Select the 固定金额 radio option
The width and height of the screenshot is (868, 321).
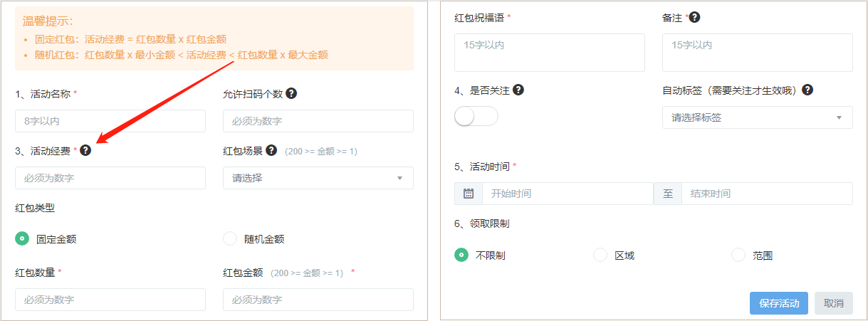click(22, 238)
